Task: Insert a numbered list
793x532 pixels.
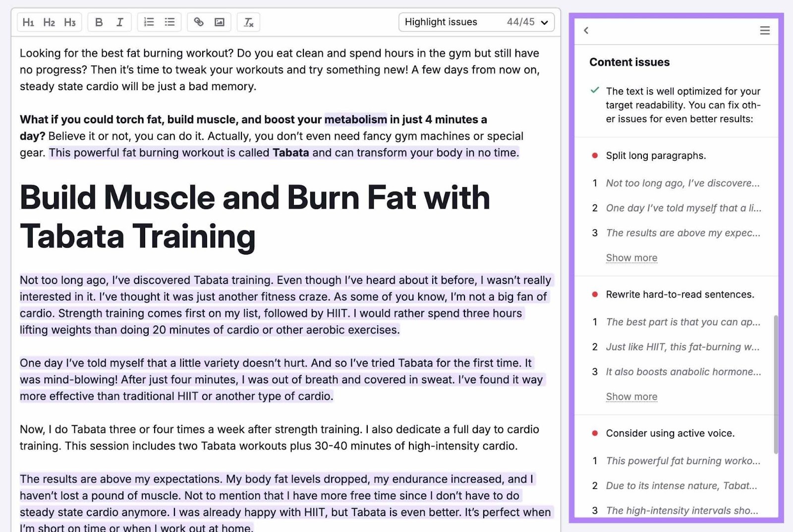Action: tap(149, 22)
